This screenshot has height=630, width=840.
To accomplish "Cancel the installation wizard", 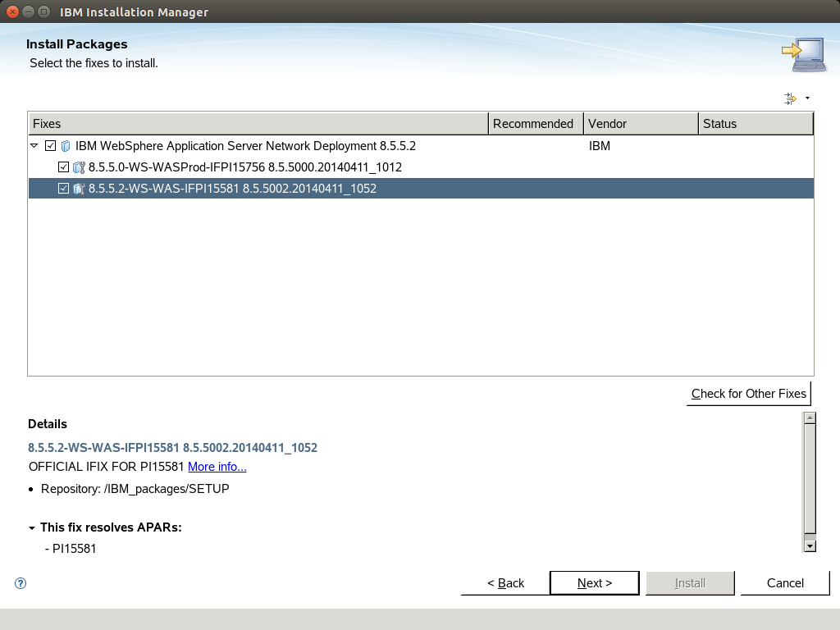I will (x=785, y=583).
